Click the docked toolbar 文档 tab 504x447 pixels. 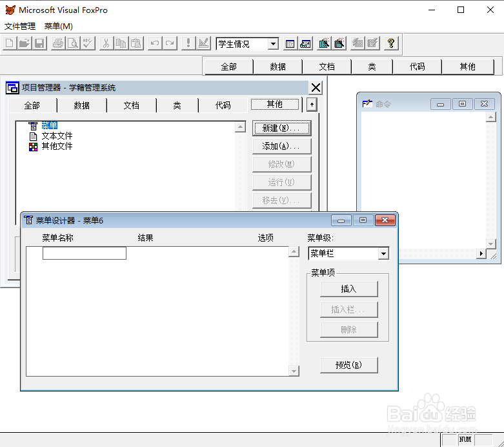[x=327, y=67]
